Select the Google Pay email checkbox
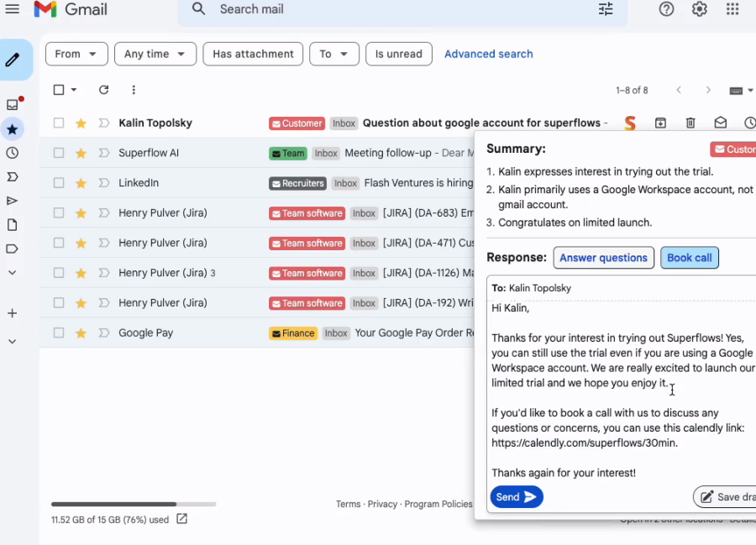The width and height of the screenshot is (756, 545). pos(59,333)
